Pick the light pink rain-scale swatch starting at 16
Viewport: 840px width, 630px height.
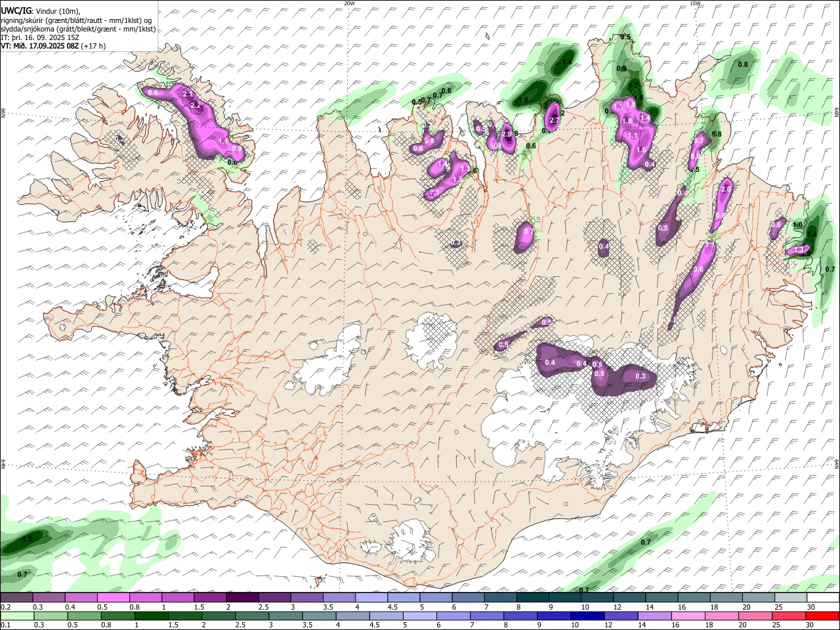[688, 616]
